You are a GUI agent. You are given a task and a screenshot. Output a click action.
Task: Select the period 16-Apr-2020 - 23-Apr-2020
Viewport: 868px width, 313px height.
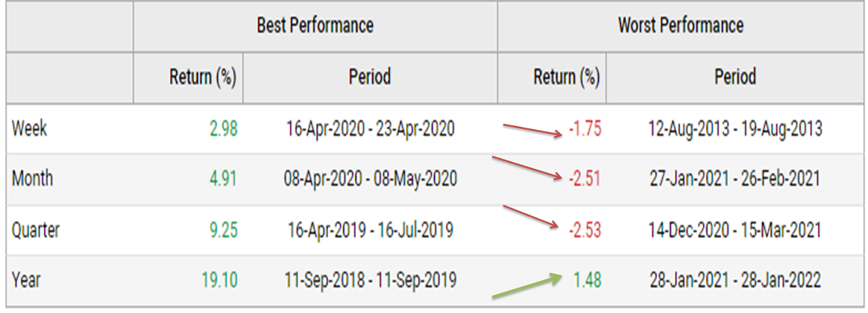pyautogui.click(x=371, y=129)
